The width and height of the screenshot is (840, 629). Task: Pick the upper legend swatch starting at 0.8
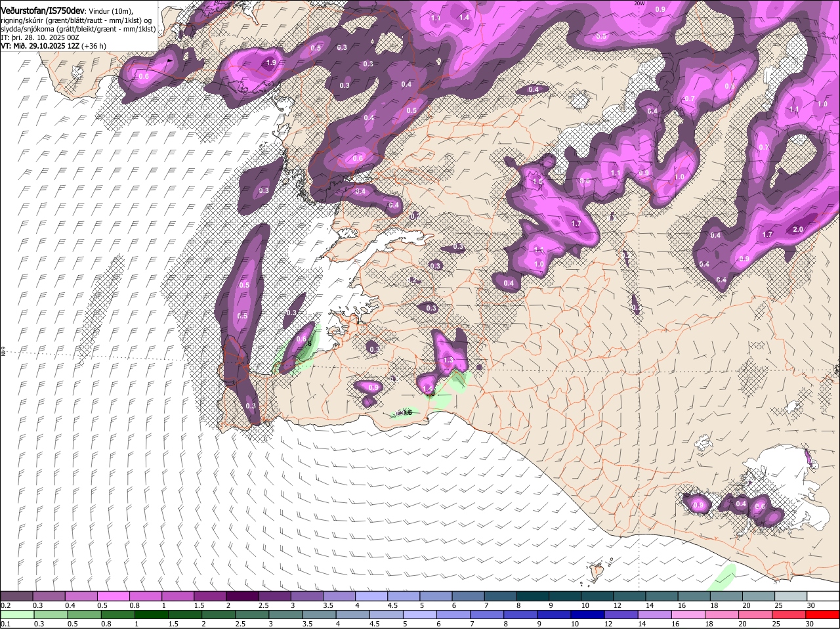click(145, 596)
